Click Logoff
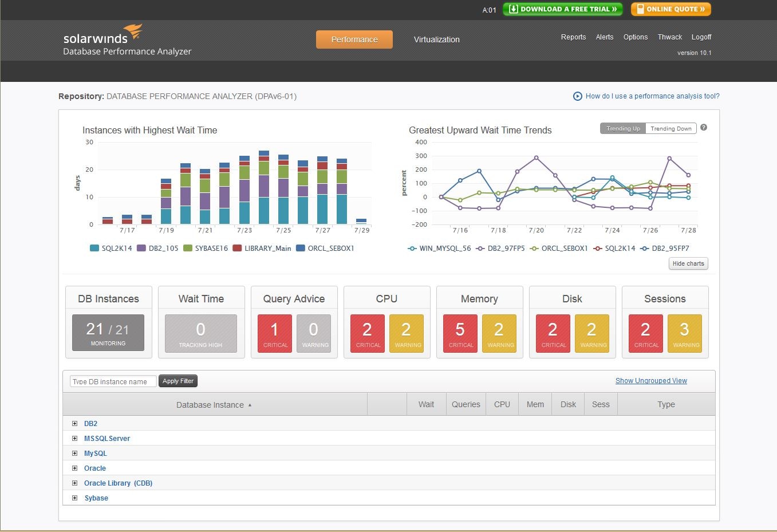 click(701, 37)
